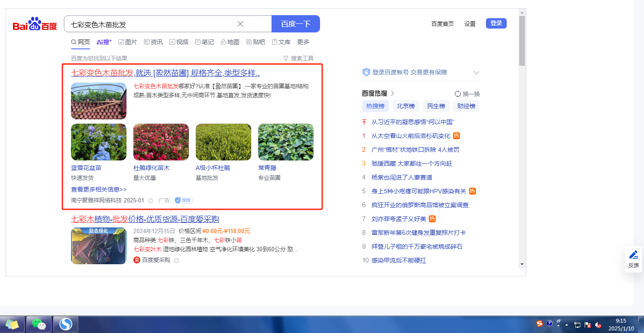Click the 换一换 refresh icon
The image size is (644, 333).
coord(458,94)
